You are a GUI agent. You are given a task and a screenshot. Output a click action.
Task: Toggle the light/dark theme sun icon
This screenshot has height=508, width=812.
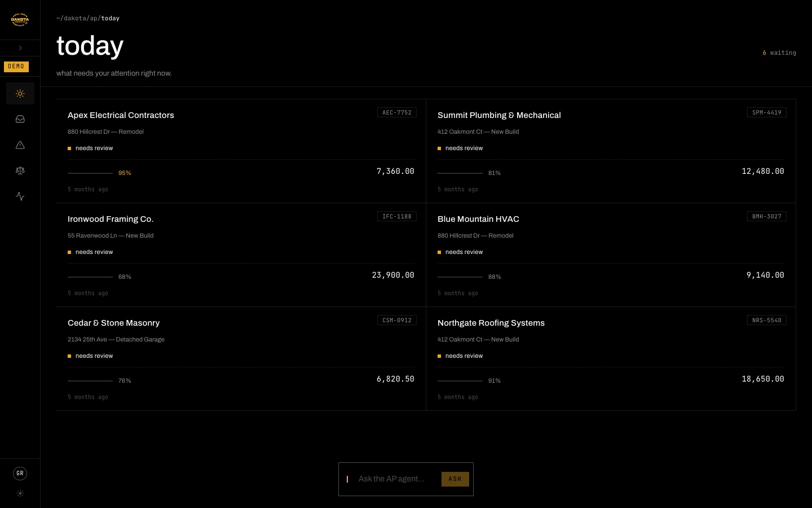[x=20, y=493]
